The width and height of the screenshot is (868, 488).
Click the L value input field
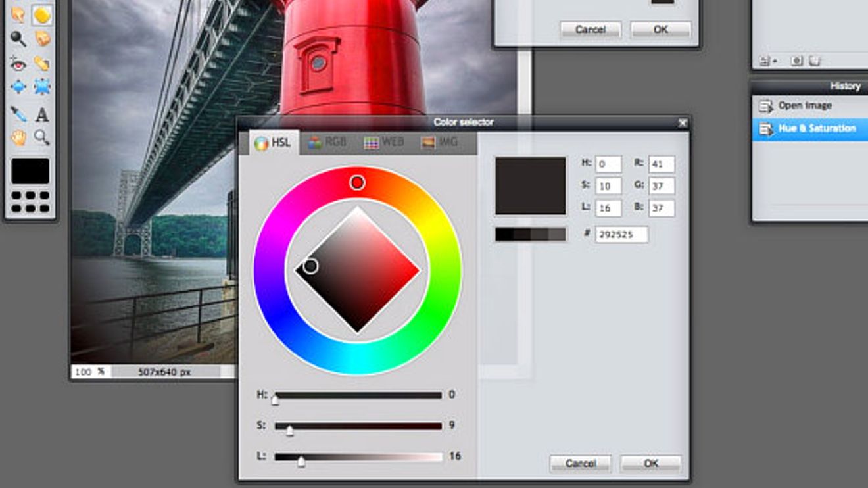click(x=608, y=208)
